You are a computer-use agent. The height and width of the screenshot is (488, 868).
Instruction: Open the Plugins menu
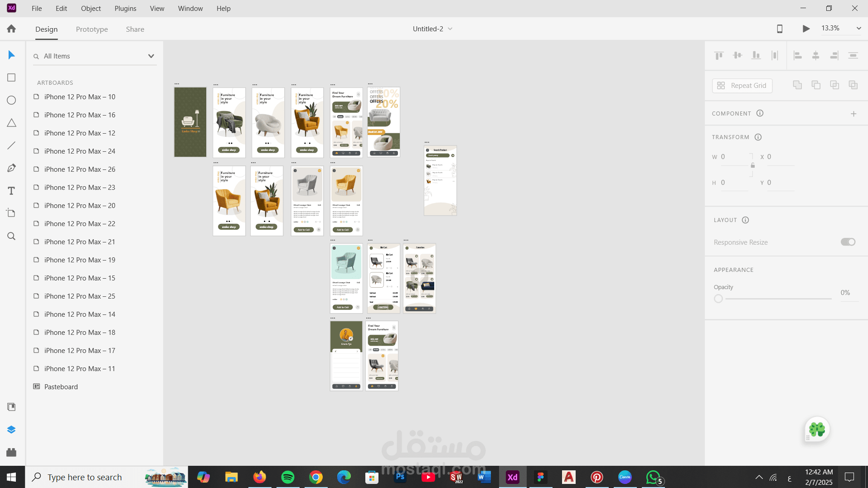click(126, 9)
